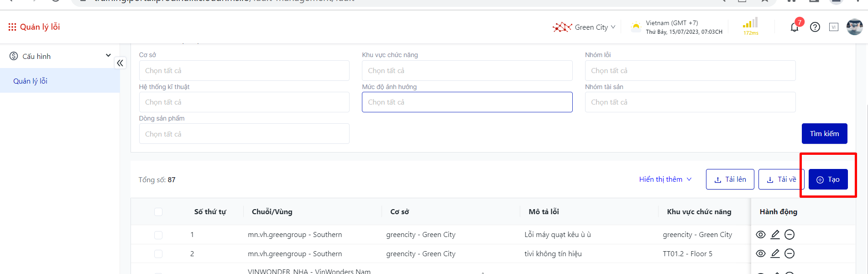Open the app grid launcher icon
This screenshot has height=274, width=868.
pyautogui.click(x=12, y=27)
